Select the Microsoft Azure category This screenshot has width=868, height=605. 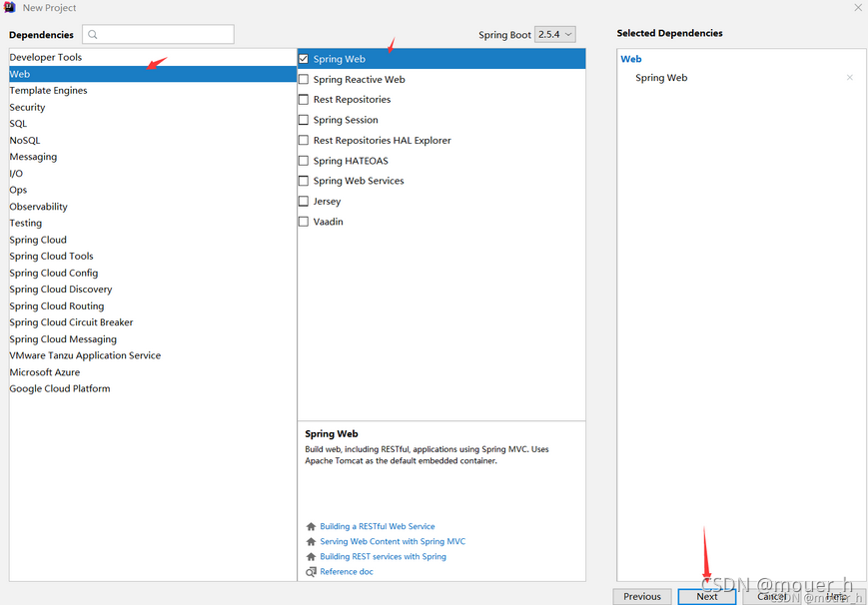click(153, 372)
